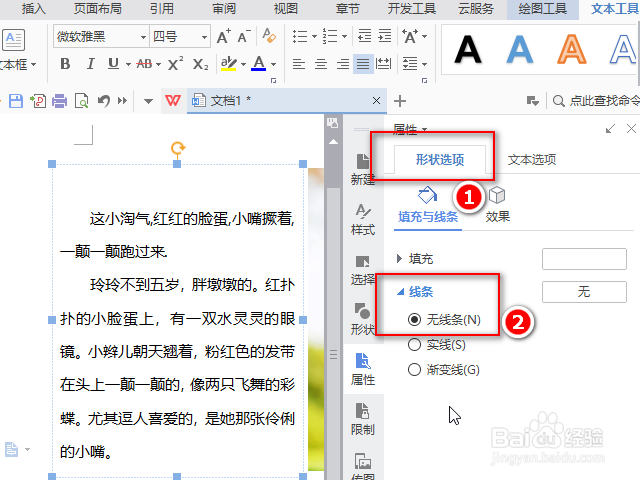Screen dimensions: 640x480
Task: Open highlight color dropdown arrow
Action: [243, 64]
